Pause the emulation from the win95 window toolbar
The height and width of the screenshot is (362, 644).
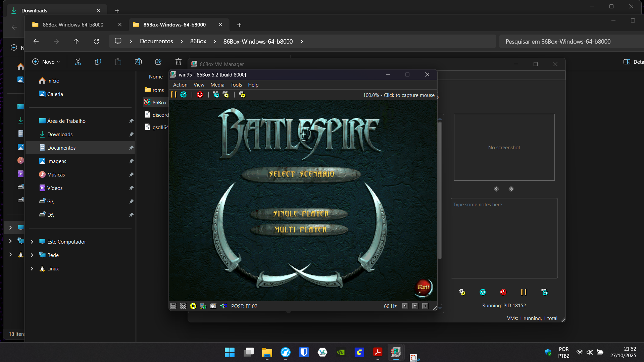[174, 95]
